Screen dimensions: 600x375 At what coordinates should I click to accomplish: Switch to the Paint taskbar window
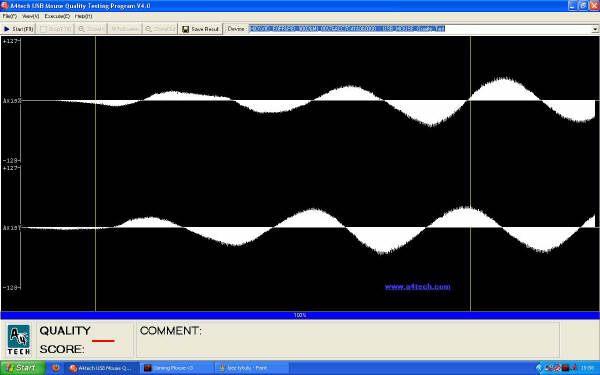(x=251, y=368)
